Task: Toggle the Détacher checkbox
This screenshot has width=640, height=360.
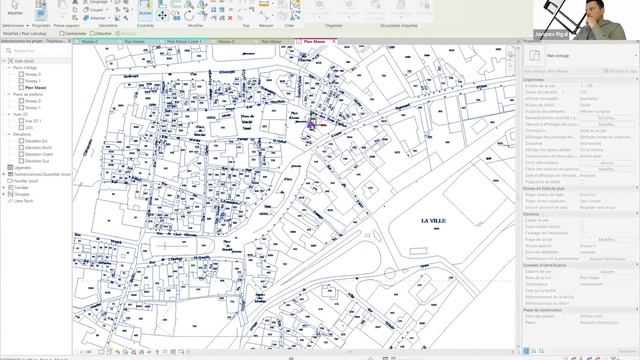Action: [92, 33]
